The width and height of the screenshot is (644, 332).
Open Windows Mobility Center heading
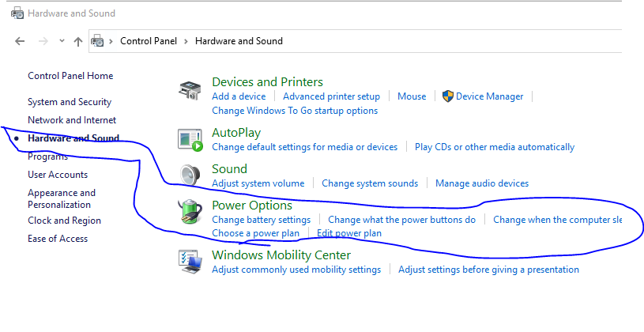(x=281, y=255)
